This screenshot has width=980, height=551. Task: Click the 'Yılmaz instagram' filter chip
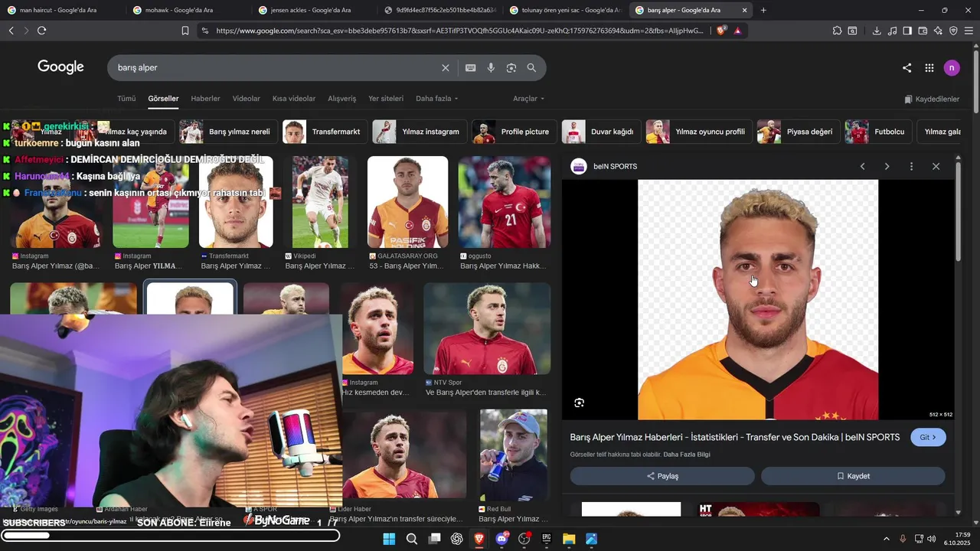tap(419, 132)
